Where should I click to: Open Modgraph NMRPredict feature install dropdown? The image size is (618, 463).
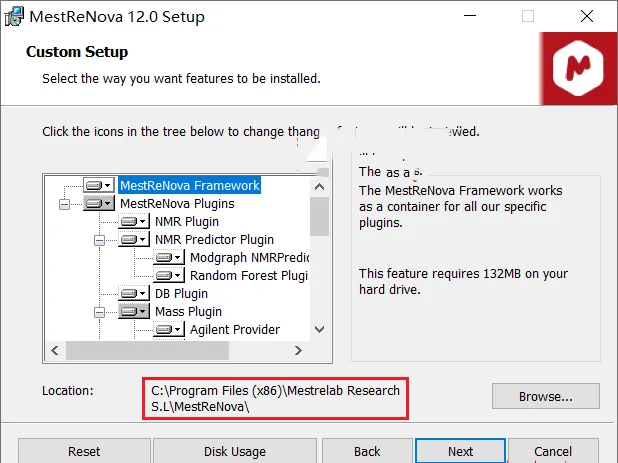click(x=169, y=257)
